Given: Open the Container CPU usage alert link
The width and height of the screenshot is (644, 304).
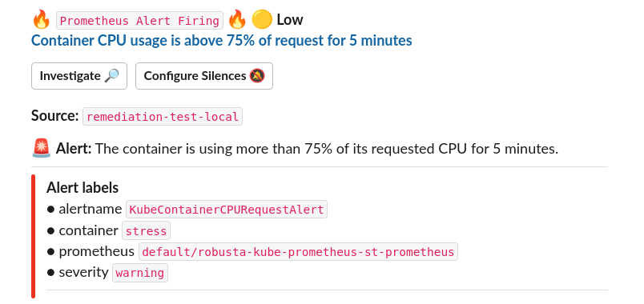Looking at the screenshot, I should click(x=222, y=41).
